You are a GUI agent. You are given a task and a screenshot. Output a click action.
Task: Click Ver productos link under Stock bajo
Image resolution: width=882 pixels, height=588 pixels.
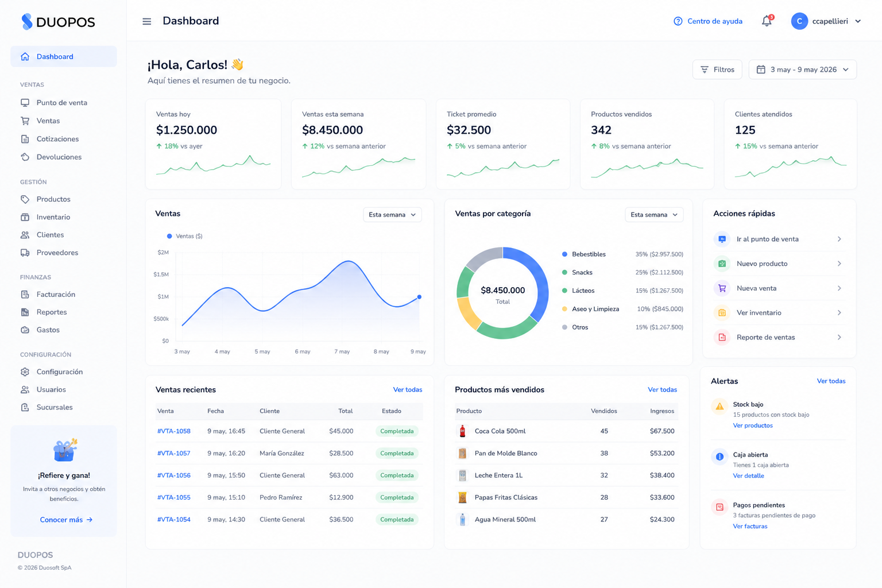coord(753,425)
